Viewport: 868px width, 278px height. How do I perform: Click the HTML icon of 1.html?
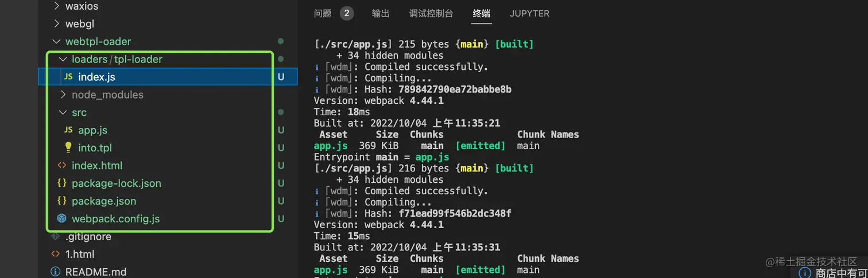click(55, 254)
